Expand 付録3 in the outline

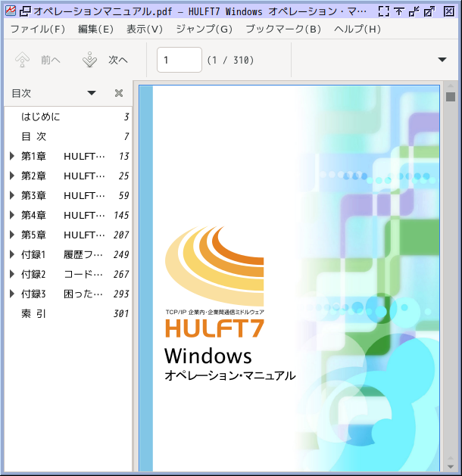[x=12, y=294]
